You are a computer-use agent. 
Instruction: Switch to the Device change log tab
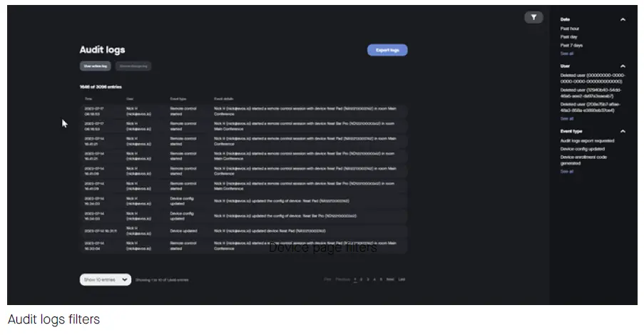133,66
